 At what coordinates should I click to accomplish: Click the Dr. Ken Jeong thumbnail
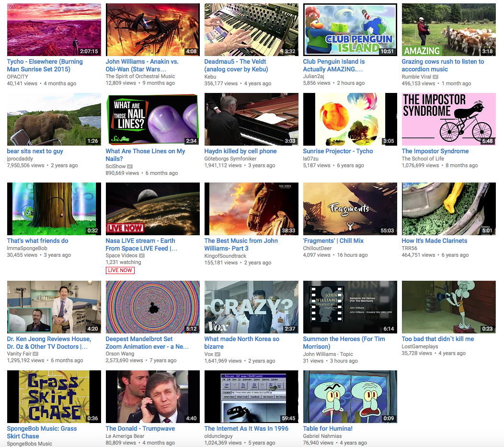click(54, 307)
